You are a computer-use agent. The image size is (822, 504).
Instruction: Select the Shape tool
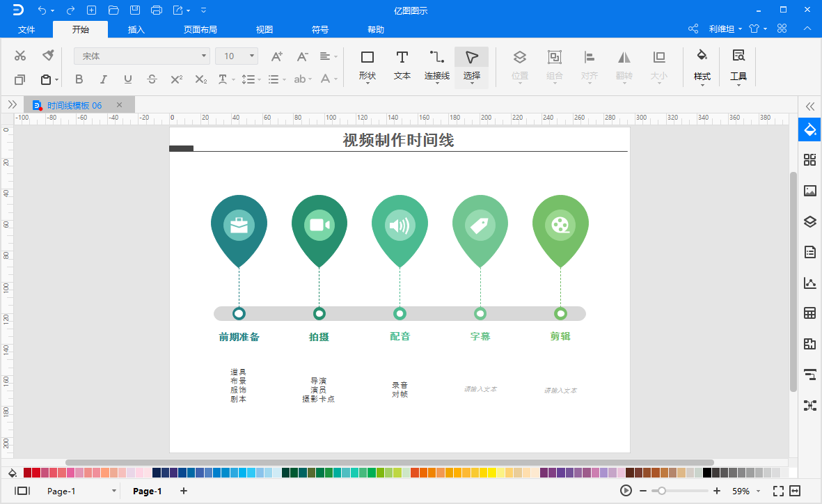pyautogui.click(x=367, y=64)
